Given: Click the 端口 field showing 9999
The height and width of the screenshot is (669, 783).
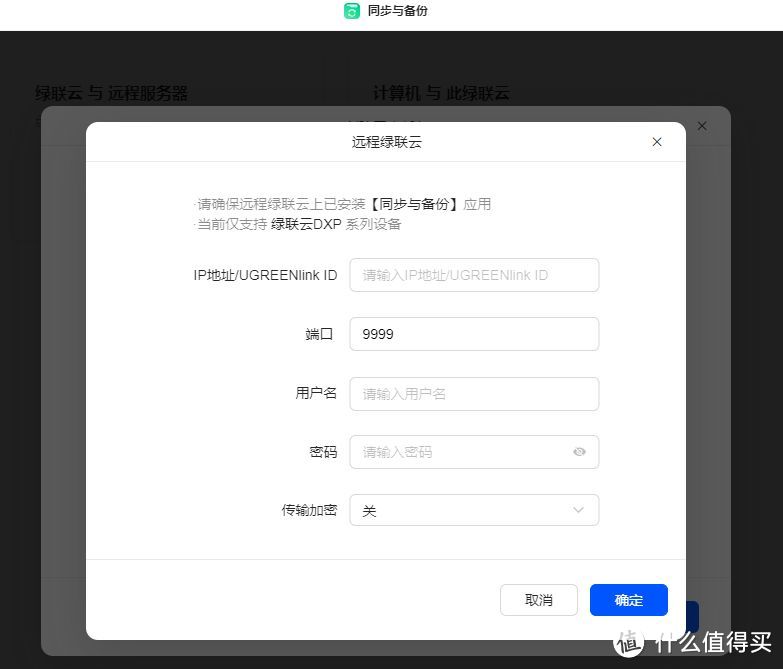Looking at the screenshot, I should click(x=474, y=334).
